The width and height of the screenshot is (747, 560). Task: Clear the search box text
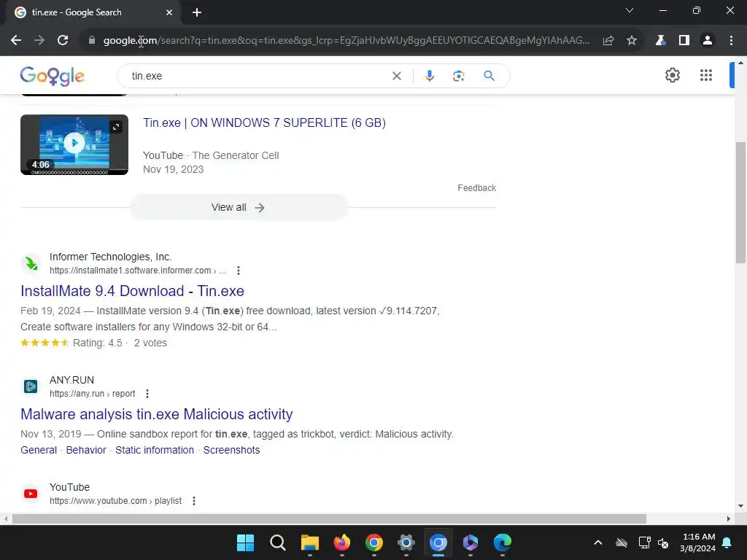click(x=396, y=76)
